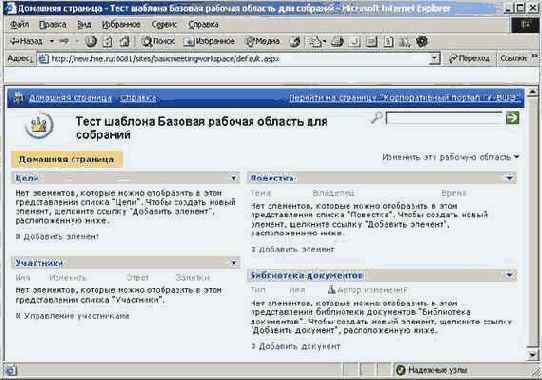Screen dimensions: 542x380
Task: Click the History (журнал) toolbar icon
Action: tap(295, 42)
